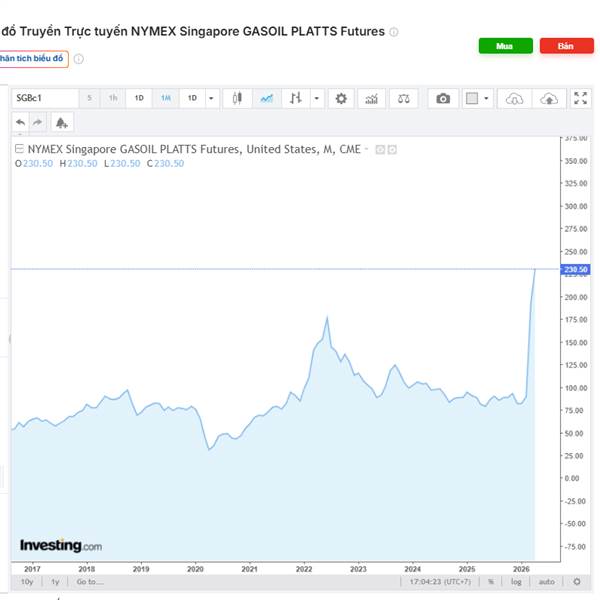Image resolution: width=600 pixels, height=600 pixels.
Task: Take a chart snapshot with camera icon
Action: coord(443,99)
